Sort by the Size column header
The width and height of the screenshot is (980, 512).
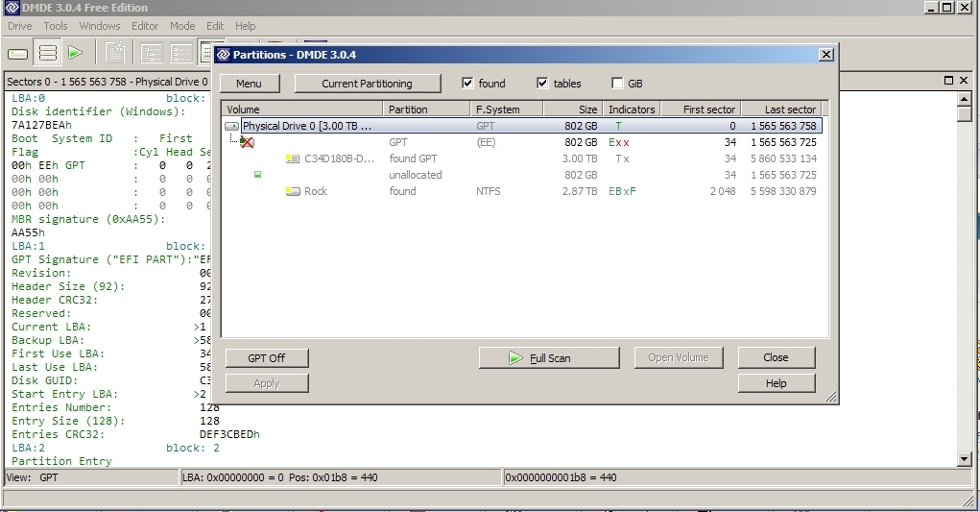tap(573, 110)
